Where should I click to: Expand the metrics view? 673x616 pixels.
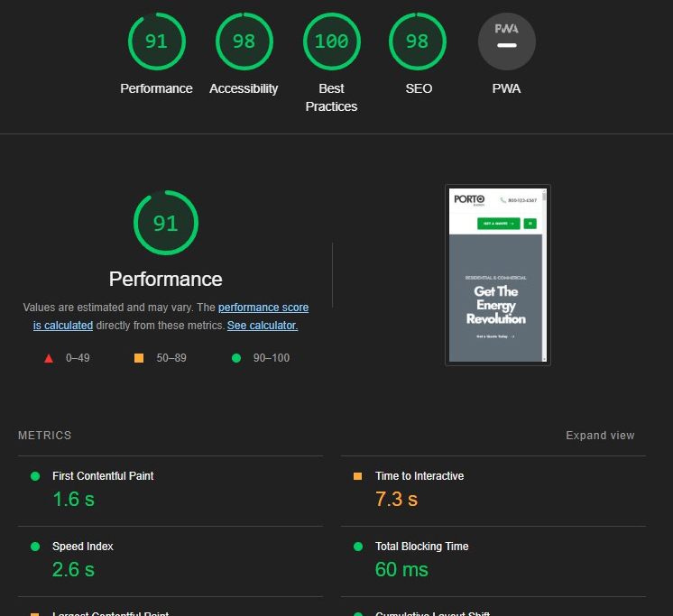coord(600,436)
